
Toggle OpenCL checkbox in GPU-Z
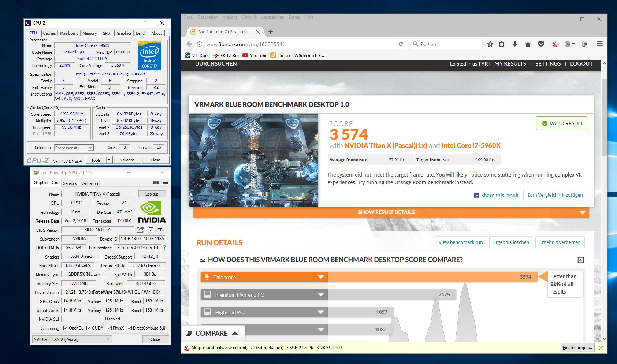click(66, 328)
